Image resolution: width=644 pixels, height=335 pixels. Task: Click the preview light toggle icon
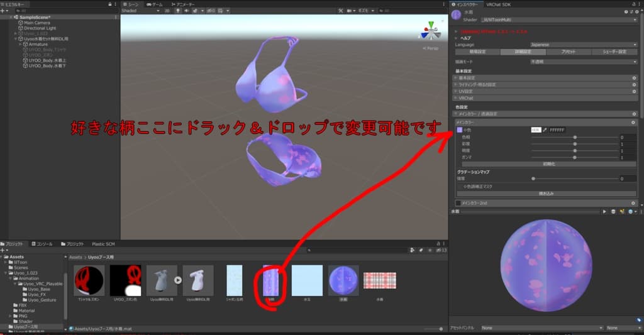coord(622,211)
